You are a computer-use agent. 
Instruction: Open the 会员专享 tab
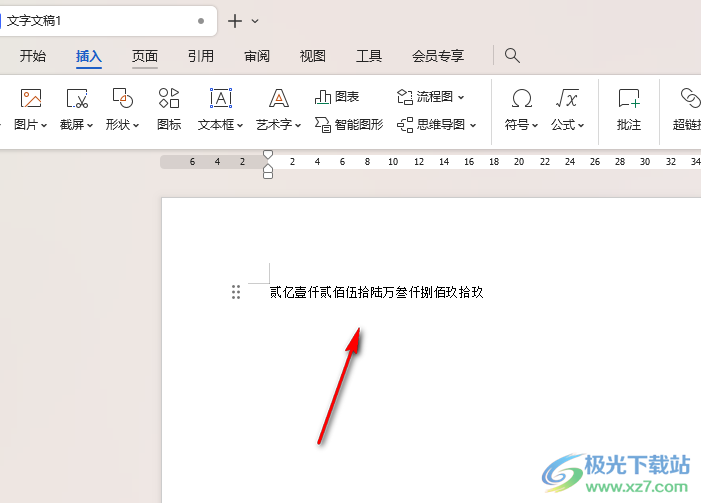tap(438, 56)
